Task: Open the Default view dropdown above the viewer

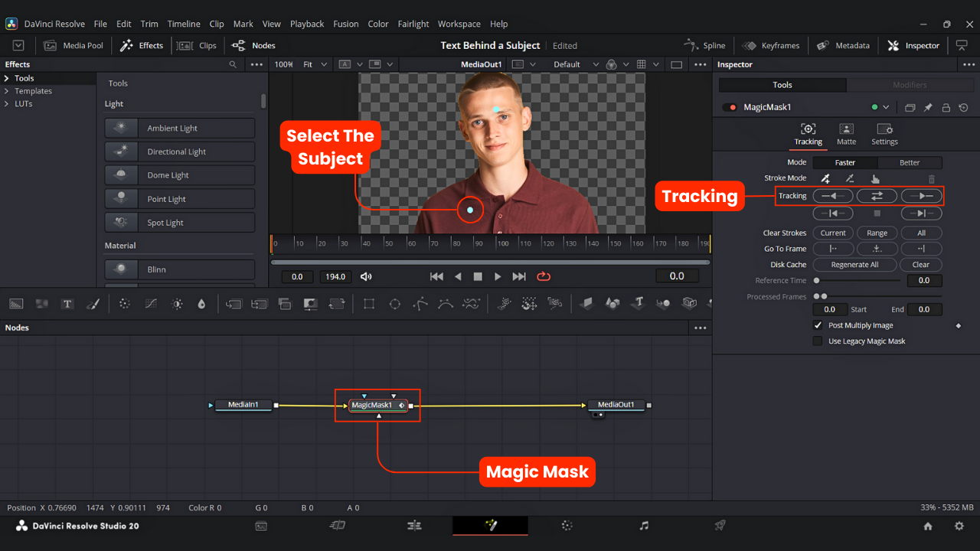Action: (x=574, y=64)
